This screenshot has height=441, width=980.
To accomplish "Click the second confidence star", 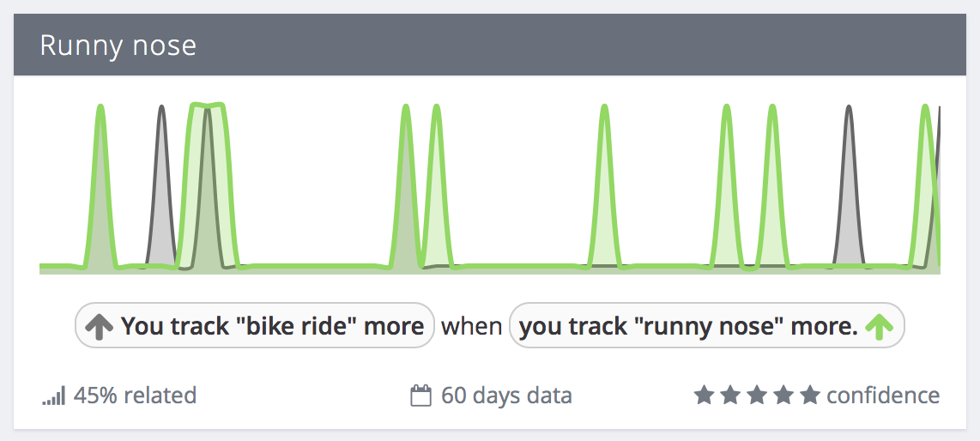I will 730,395.
